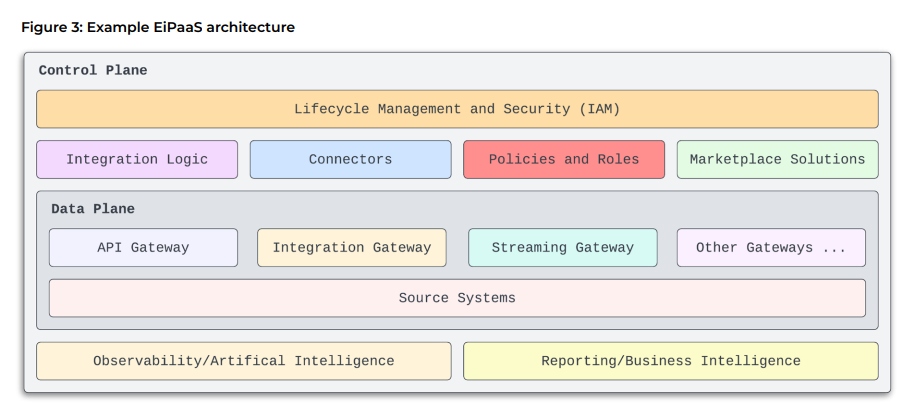This screenshot has width=919, height=420.
Task: Click the Data Plane heading label
Action: 93,209
